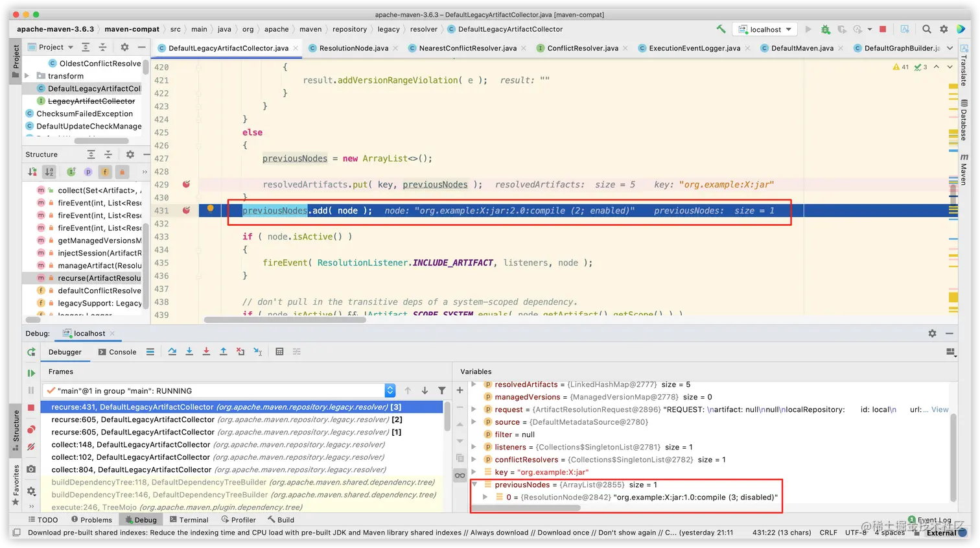Open Evaluate Expression calculator icon
The image size is (980, 548).
(279, 351)
